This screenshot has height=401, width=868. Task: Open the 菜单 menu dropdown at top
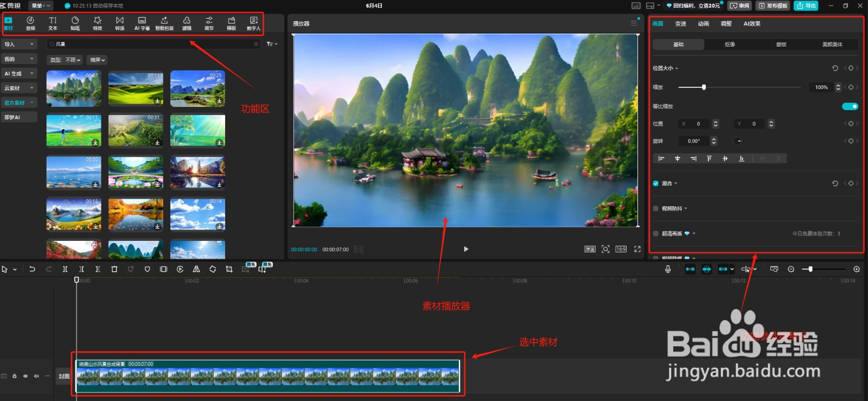coord(41,5)
